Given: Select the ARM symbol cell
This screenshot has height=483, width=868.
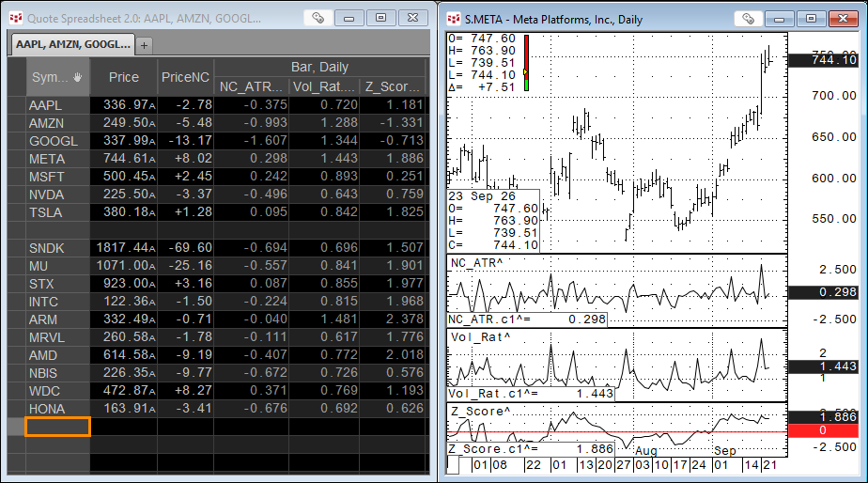Looking at the screenshot, I should (57, 319).
